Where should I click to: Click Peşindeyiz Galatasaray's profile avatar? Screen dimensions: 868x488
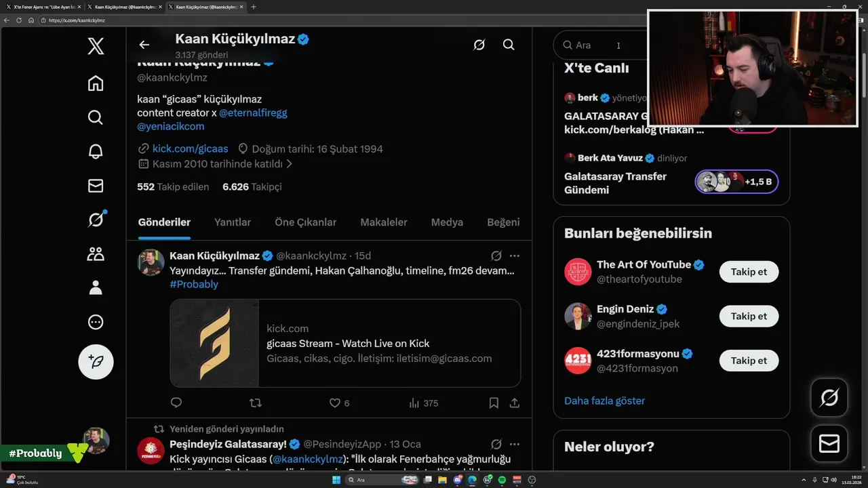151,451
